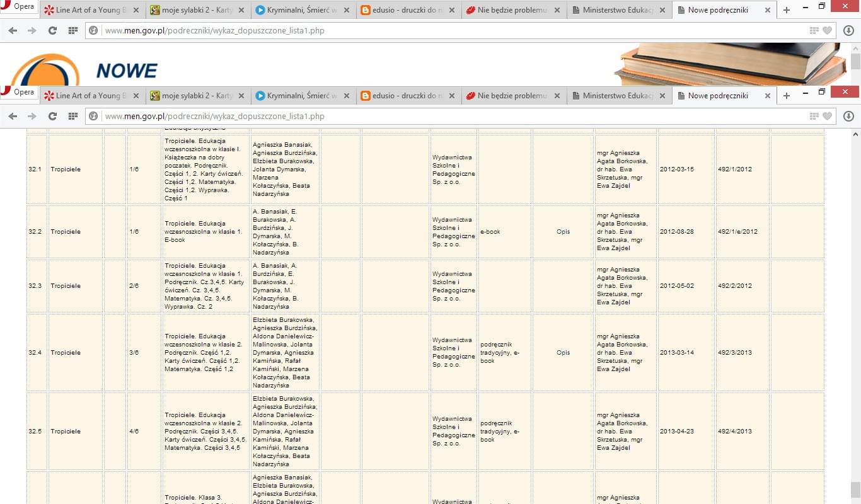Screen dimensions: 861x504
Task: Open downloads icon in the upper toolbar
Action: tap(848, 31)
